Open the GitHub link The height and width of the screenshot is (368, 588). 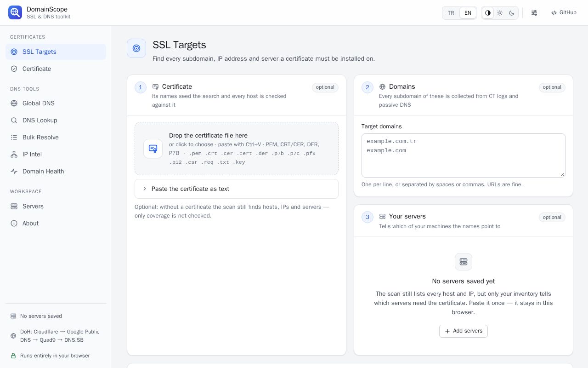pos(564,13)
